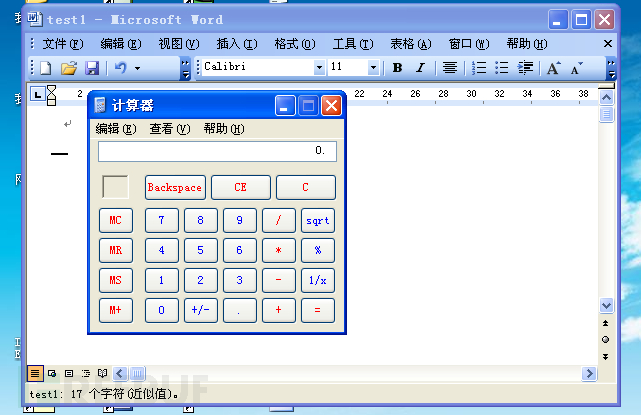Viewport: 641px width, 415px height.
Task: Open Word's 帮助(H) menu
Action: tap(527, 44)
